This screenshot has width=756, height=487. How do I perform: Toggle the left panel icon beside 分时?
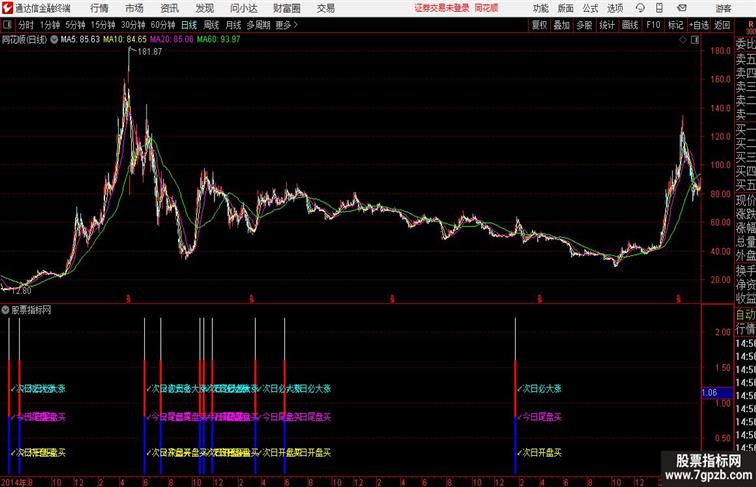pos(7,25)
